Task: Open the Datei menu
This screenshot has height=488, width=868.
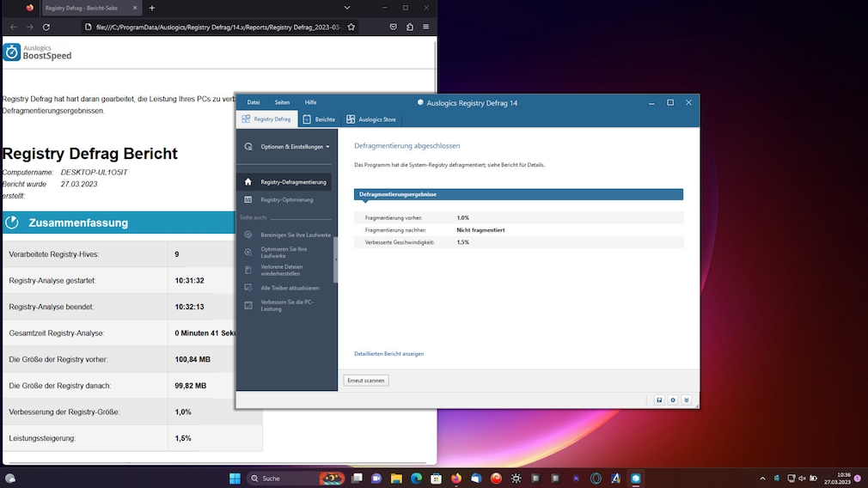Action: [254, 102]
